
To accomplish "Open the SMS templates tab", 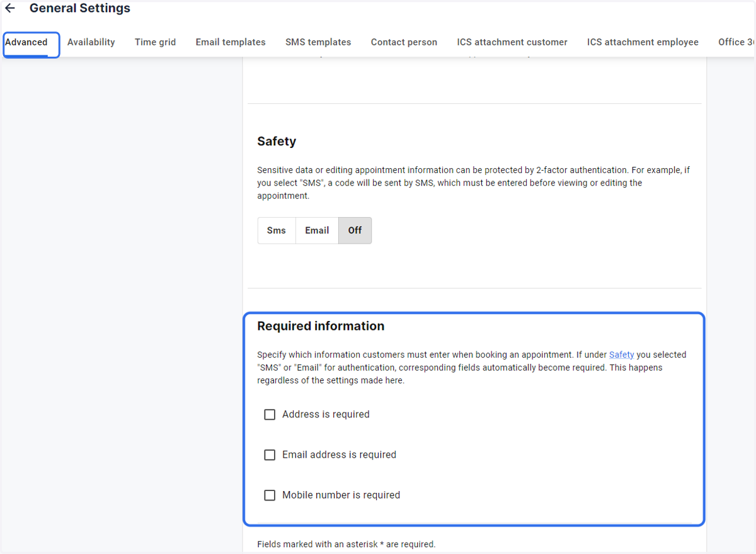I will [x=318, y=42].
